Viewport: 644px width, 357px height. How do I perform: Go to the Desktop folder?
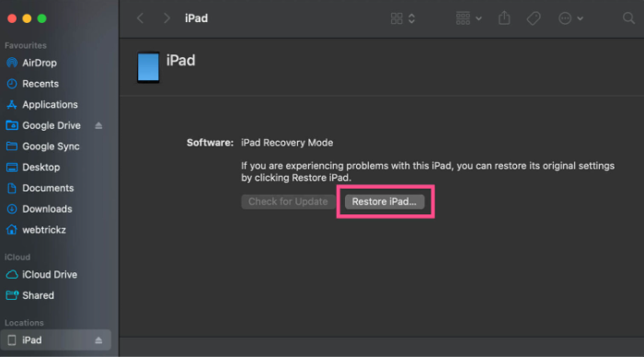[40, 167]
